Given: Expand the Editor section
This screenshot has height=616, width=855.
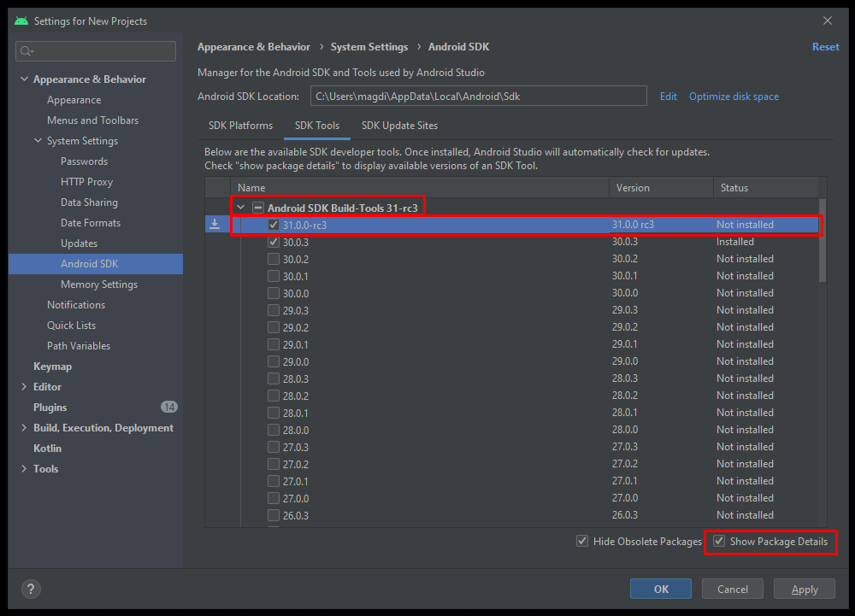Looking at the screenshot, I should tap(24, 387).
